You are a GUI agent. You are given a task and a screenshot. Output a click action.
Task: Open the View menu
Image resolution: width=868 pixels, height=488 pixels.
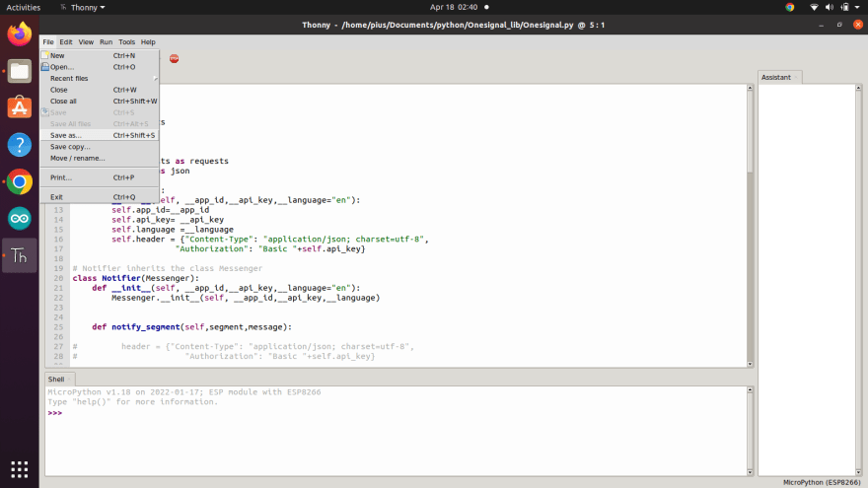coord(86,42)
